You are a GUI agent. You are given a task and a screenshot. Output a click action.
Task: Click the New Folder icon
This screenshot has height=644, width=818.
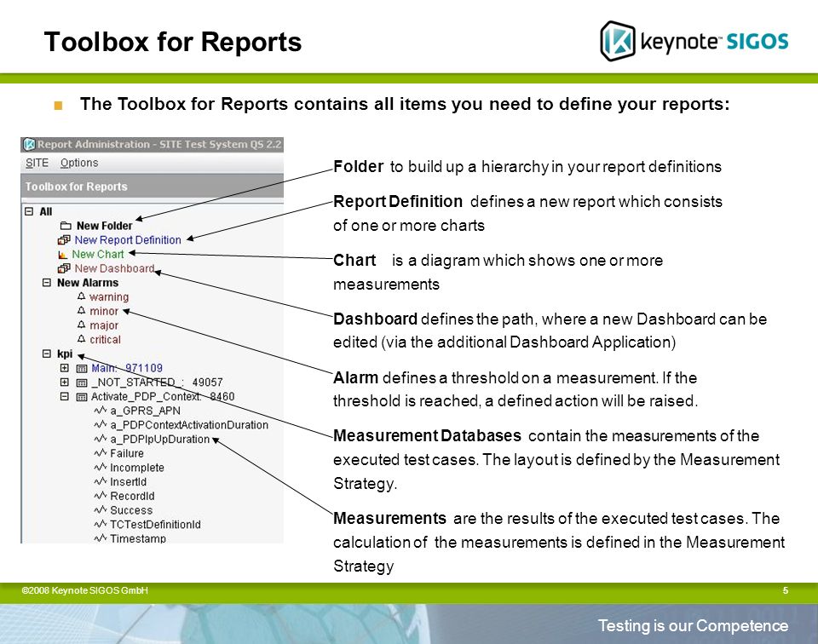(66, 226)
